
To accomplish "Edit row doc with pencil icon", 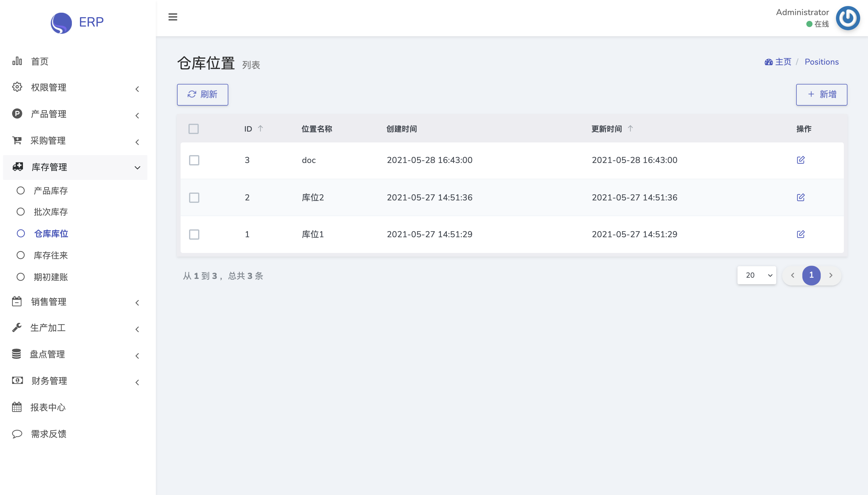I will 801,160.
